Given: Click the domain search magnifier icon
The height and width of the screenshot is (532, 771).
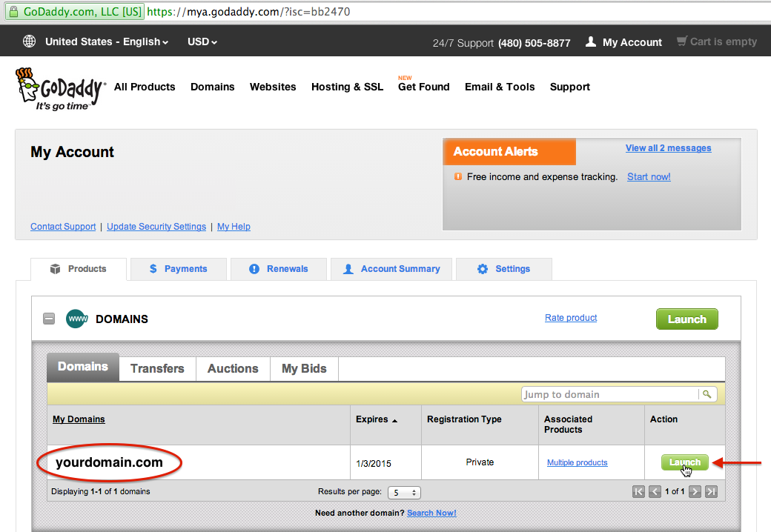Looking at the screenshot, I should 707,394.
